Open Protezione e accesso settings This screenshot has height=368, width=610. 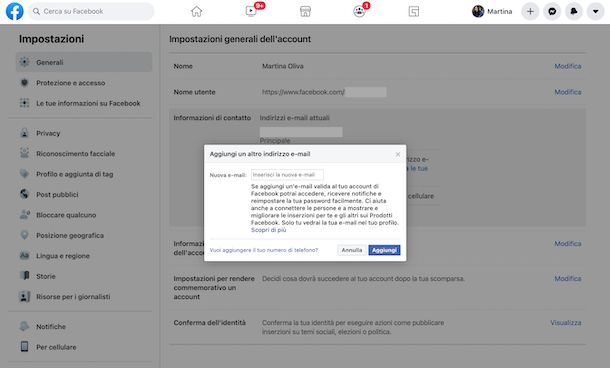(x=84, y=83)
